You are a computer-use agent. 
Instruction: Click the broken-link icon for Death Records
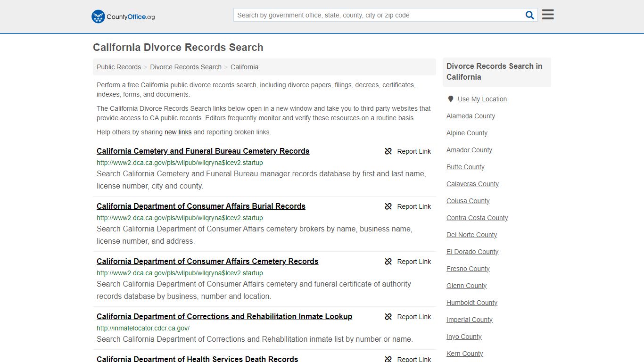coord(388,359)
